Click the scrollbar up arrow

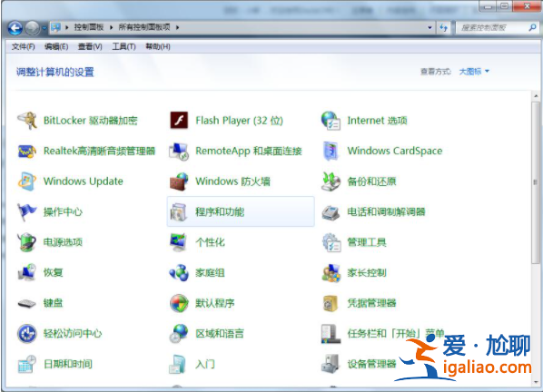tap(536, 96)
